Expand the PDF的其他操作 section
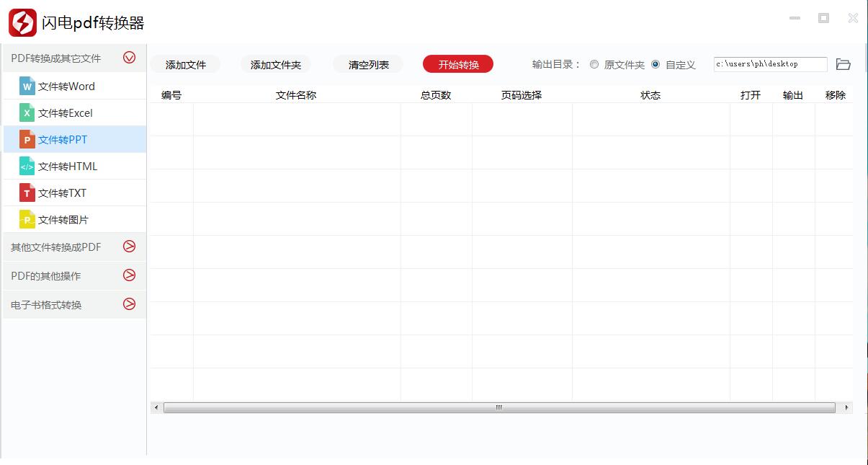 click(130, 275)
